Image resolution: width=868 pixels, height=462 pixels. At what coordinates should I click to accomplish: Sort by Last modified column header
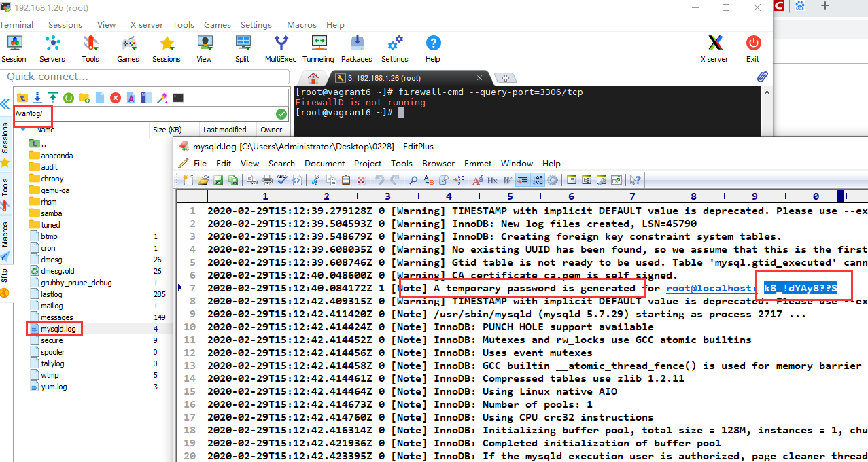[225, 130]
